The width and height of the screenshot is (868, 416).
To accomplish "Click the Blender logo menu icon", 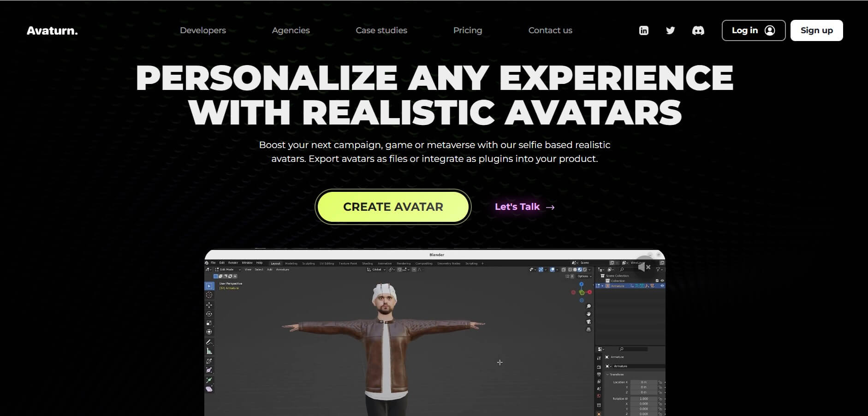I will [206, 263].
